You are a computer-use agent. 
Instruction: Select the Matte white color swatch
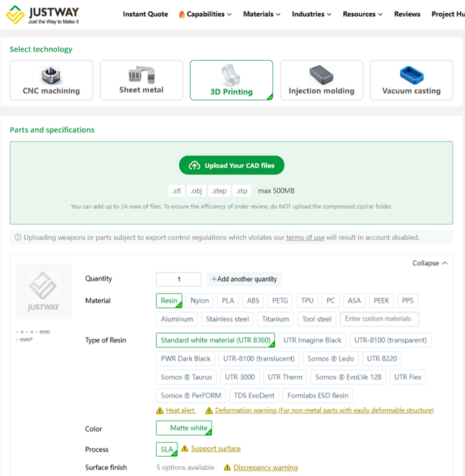(184, 428)
